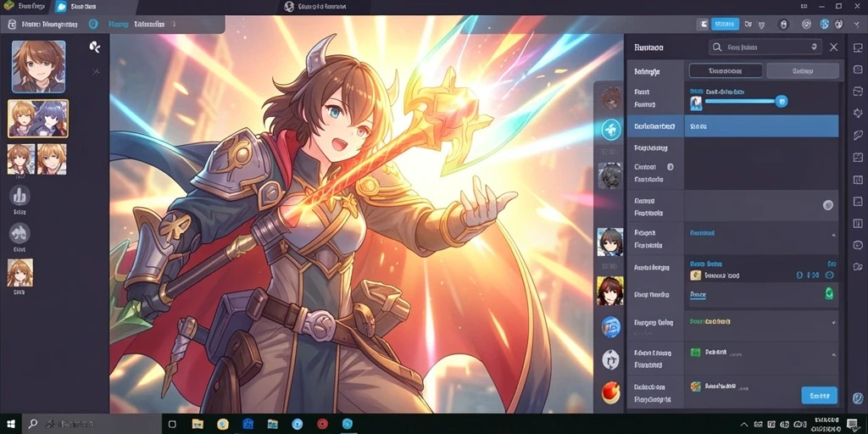Open the gear icon in the right sidebar

pyautogui.click(x=858, y=113)
